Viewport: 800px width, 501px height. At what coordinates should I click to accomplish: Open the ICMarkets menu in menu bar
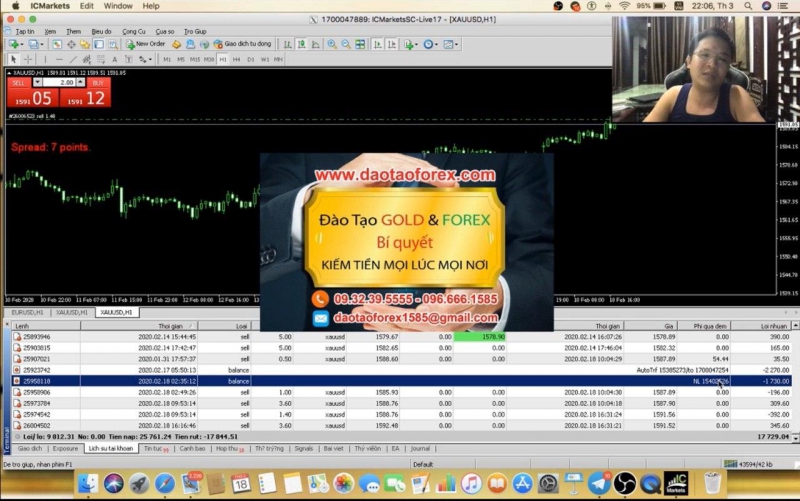coord(50,6)
